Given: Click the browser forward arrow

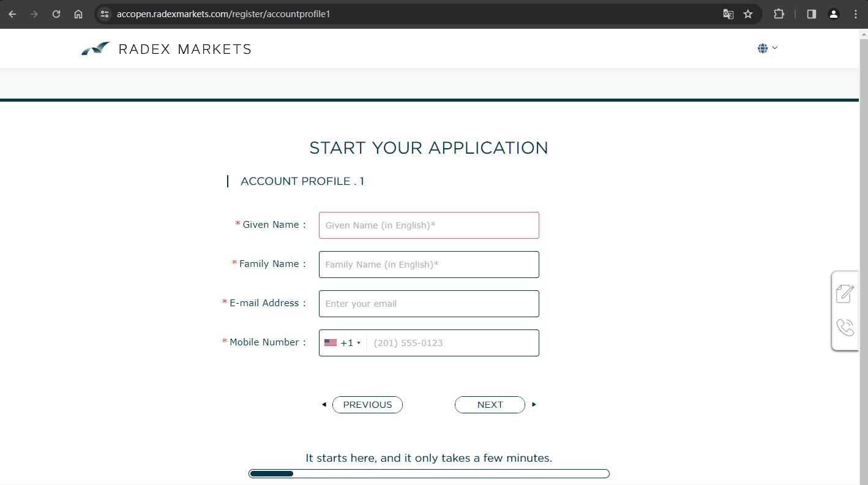Looking at the screenshot, I should 34,13.
